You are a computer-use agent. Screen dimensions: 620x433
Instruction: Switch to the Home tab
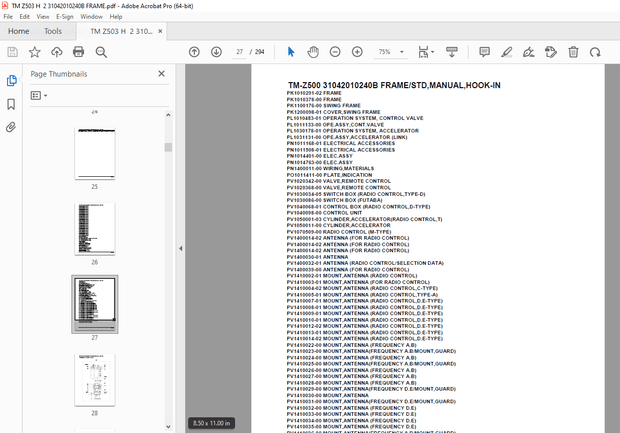pos(19,31)
